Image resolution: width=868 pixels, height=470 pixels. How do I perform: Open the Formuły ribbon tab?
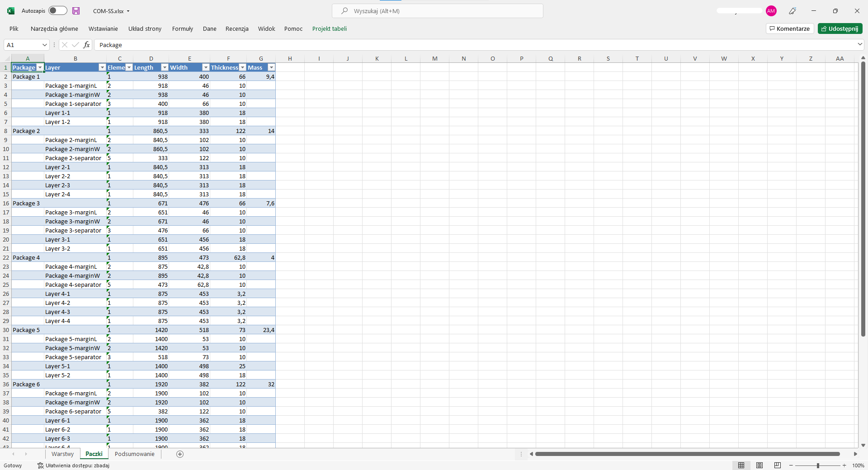pyautogui.click(x=182, y=28)
